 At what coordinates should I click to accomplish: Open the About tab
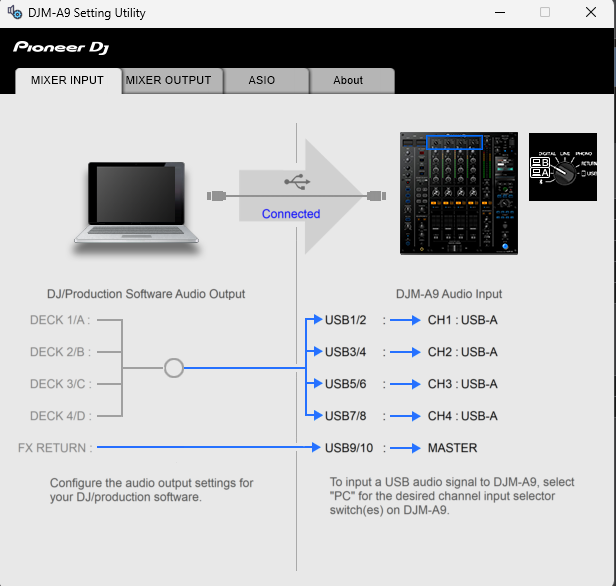(x=352, y=81)
